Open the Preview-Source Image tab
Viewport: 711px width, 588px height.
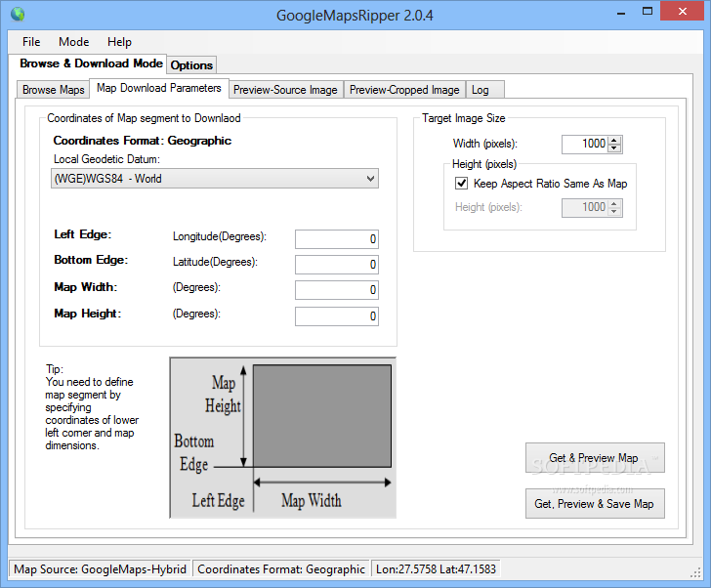(x=285, y=90)
